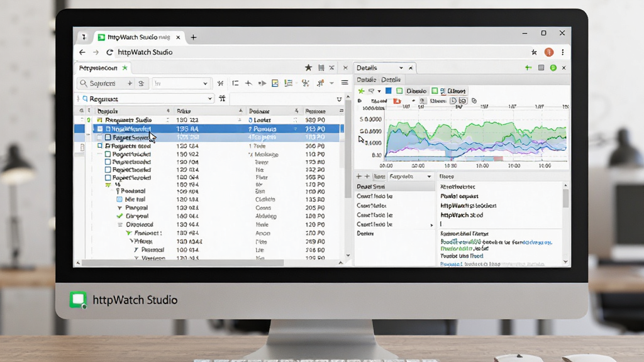Toggle the green checkbox before Dibualo
This screenshot has width=644, height=362.
[399, 91]
